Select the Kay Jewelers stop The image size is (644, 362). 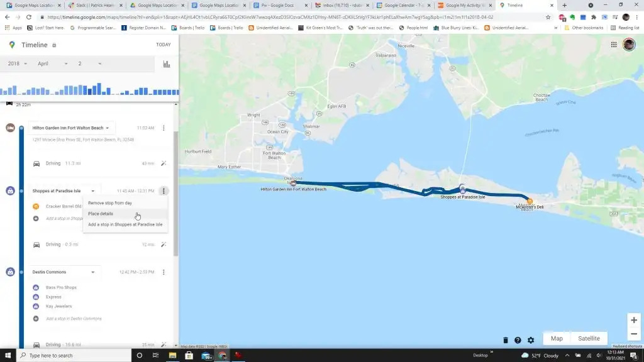point(58,307)
